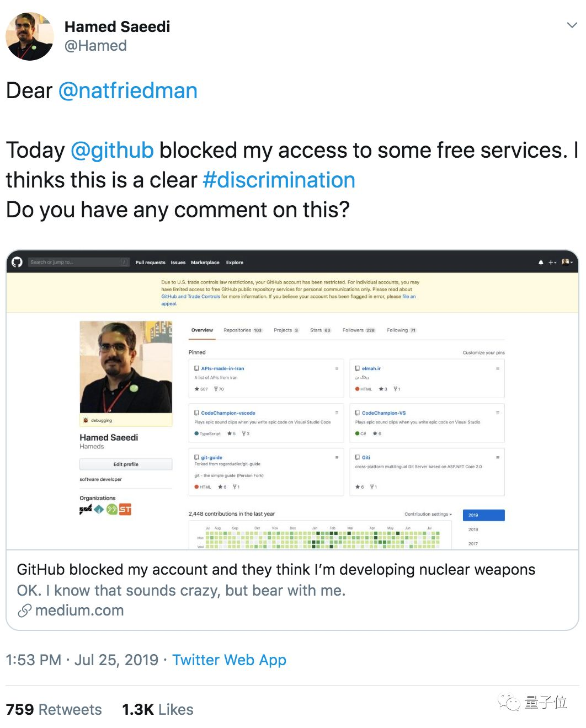Click the ST organization icon
The width and height of the screenshot is (586, 728).
point(125,509)
